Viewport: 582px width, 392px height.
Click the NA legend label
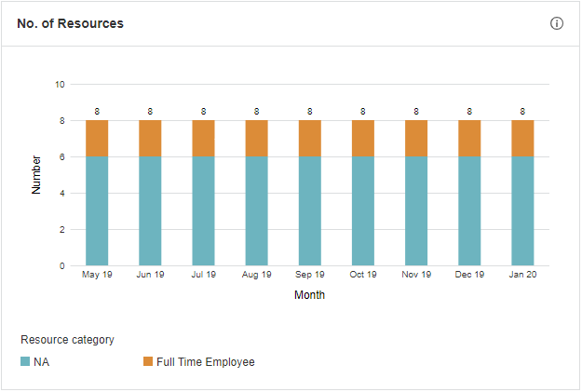[41, 361]
